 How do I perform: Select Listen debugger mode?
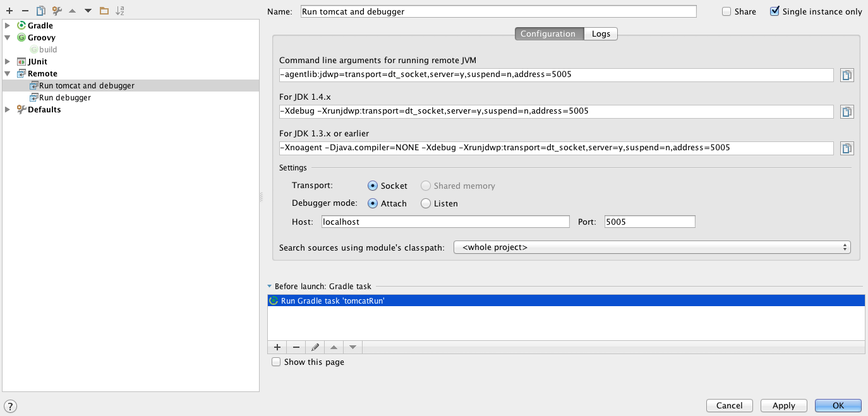(426, 203)
